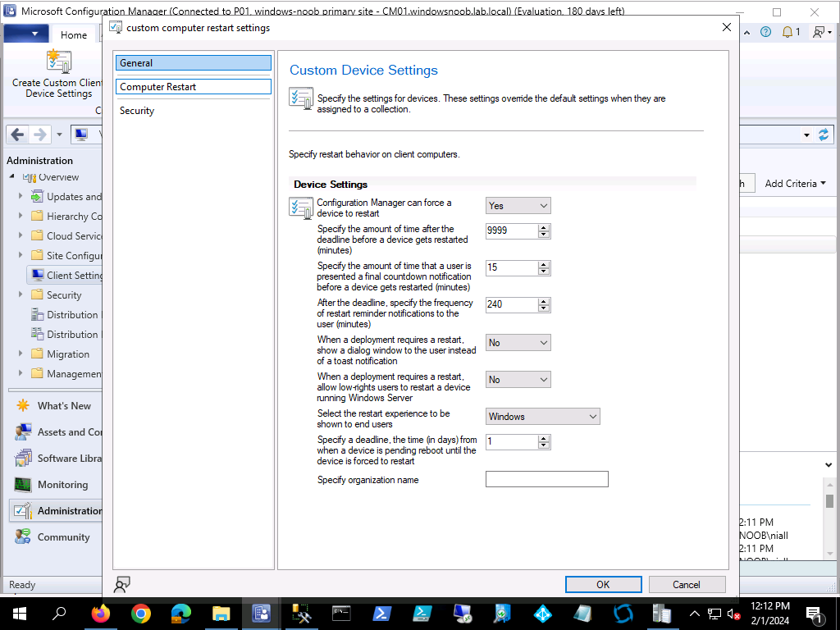The height and width of the screenshot is (630, 840).
Task: Increase the 9999 minutes restart value
Action: click(x=543, y=227)
